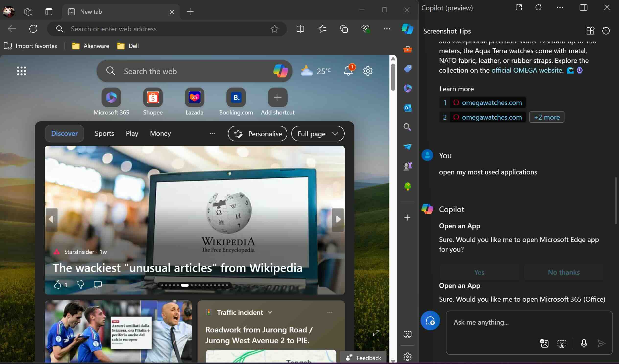Switch to the Play feed tab
The width and height of the screenshot is (619, 364).
pyautogui.click(x=132, y=134)
